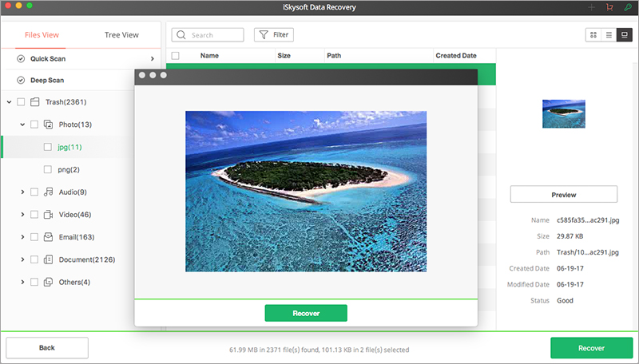Screen dimensions: 639x364
Task: Select the Files View tab
Action: [40, 35]
